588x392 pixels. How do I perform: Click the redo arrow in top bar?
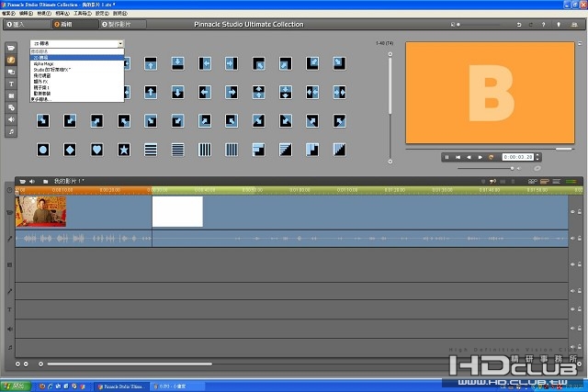[531, 25]
